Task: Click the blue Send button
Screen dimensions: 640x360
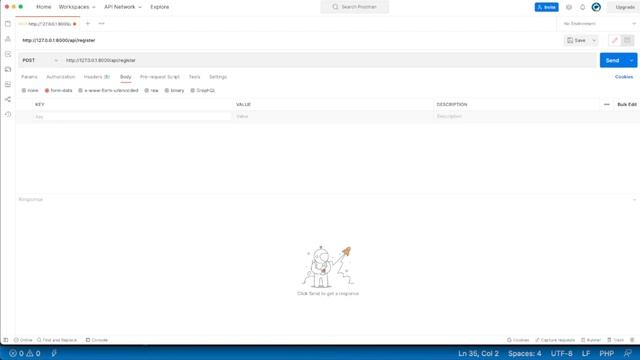Action: (x=612, y=60)
